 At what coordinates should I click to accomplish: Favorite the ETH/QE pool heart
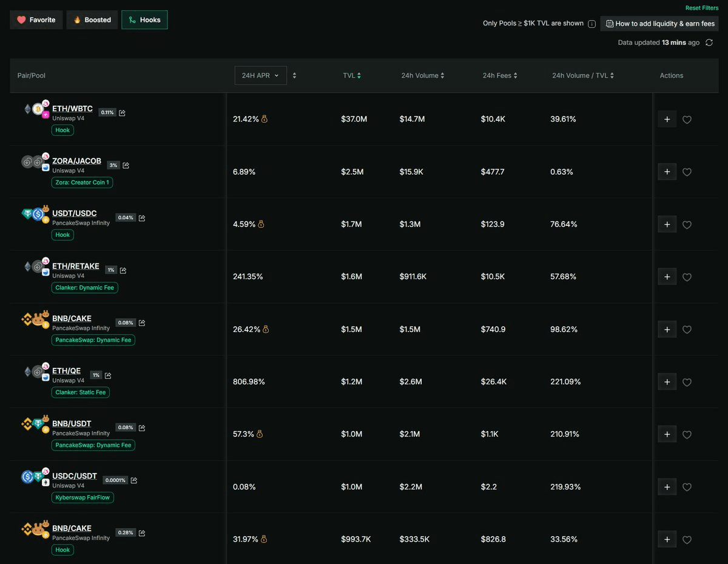tap(687, 382)
